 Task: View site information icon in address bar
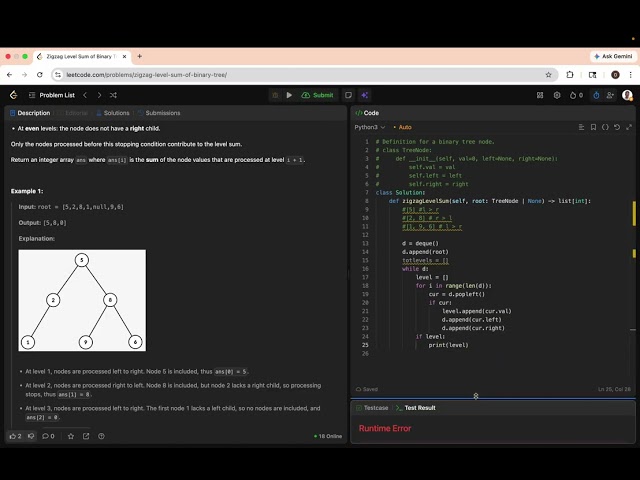58,75
